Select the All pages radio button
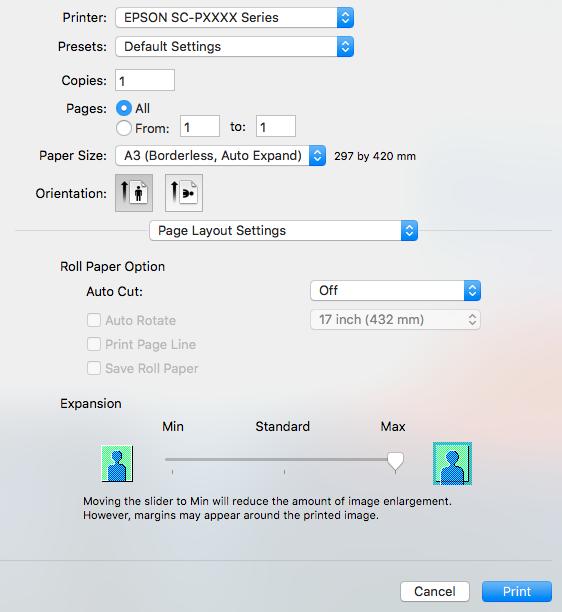 tap(124, 108)
